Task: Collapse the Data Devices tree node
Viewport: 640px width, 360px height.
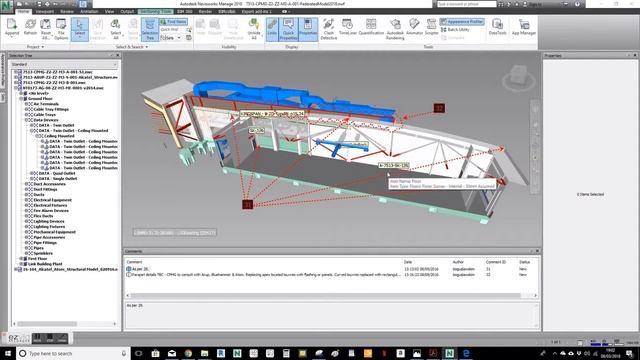Action: click(26, 120)
